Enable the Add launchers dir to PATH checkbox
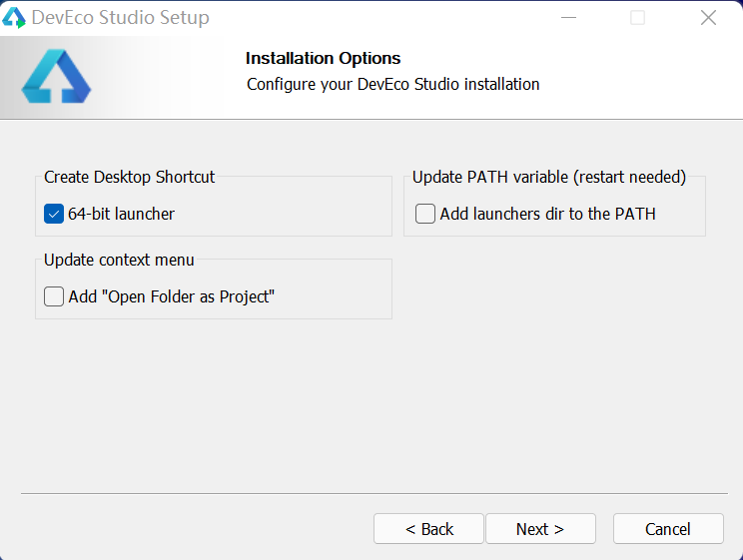 [425, 214]
